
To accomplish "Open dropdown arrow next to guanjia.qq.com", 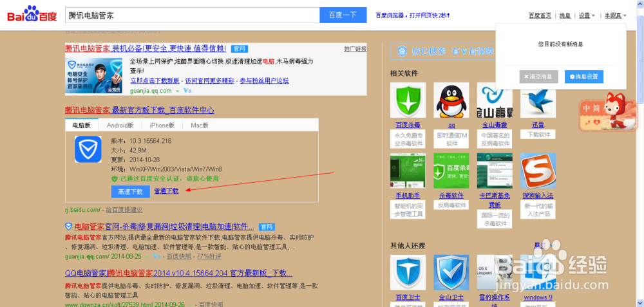I will [x=178, y=91].
